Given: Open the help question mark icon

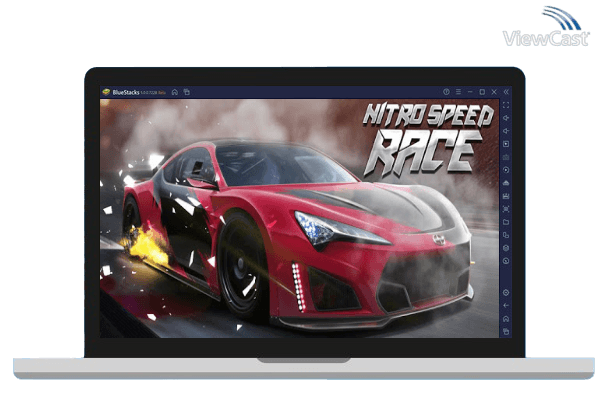Looking at the screenshot, I should point(446,92).
